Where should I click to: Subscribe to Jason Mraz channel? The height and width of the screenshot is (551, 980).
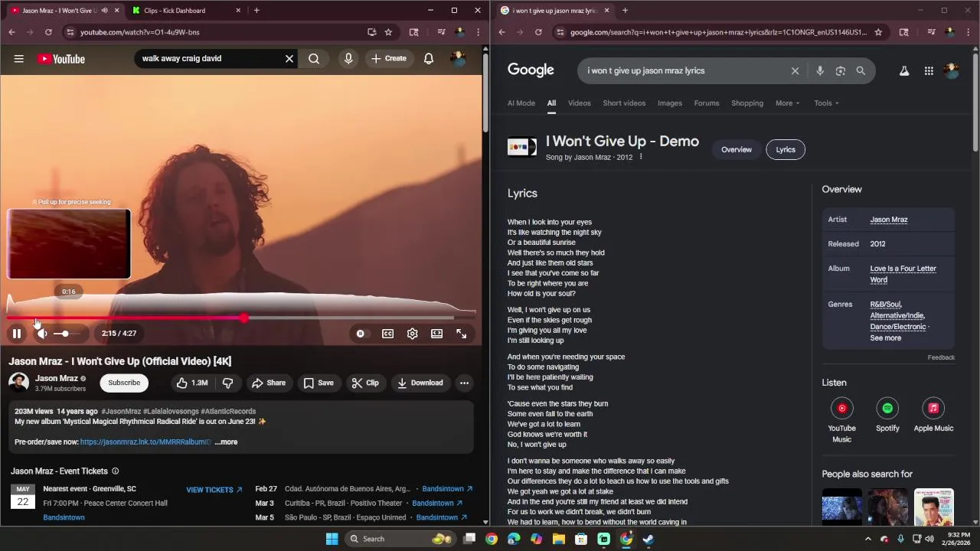pyautogui.click(x=124, y=383)
